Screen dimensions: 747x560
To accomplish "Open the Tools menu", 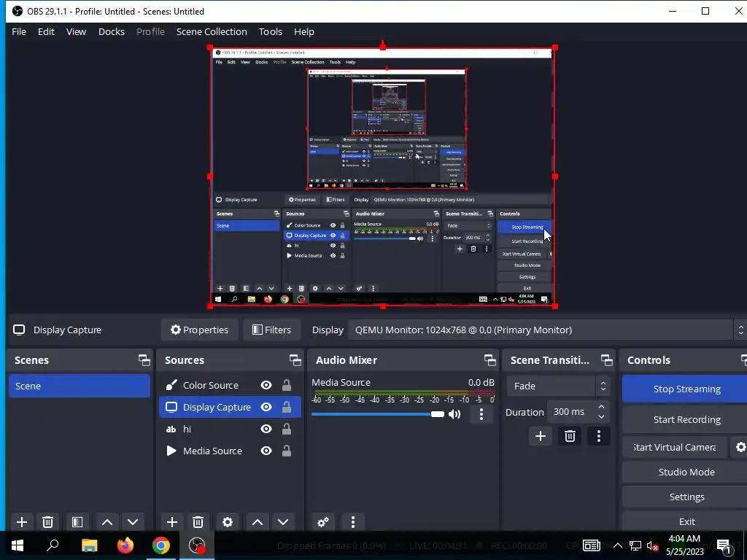I will coord(271,31).
